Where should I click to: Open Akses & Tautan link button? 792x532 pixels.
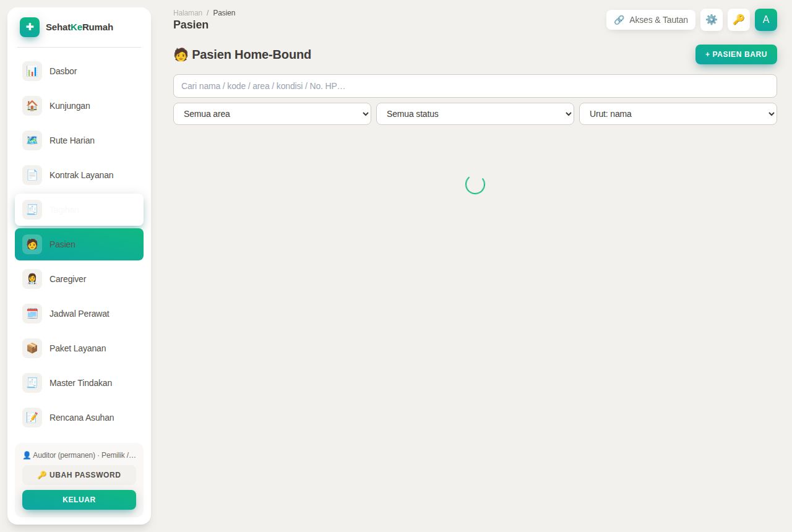(651, 20)
